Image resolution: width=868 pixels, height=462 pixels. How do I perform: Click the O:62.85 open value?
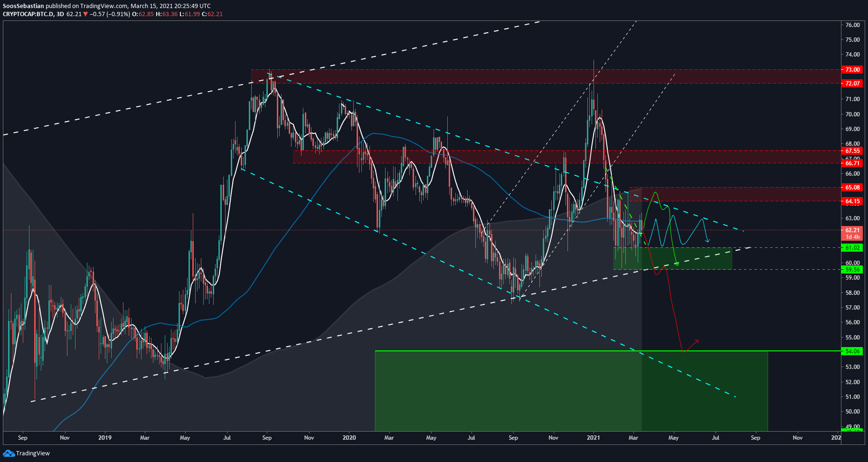coord(143,14)
